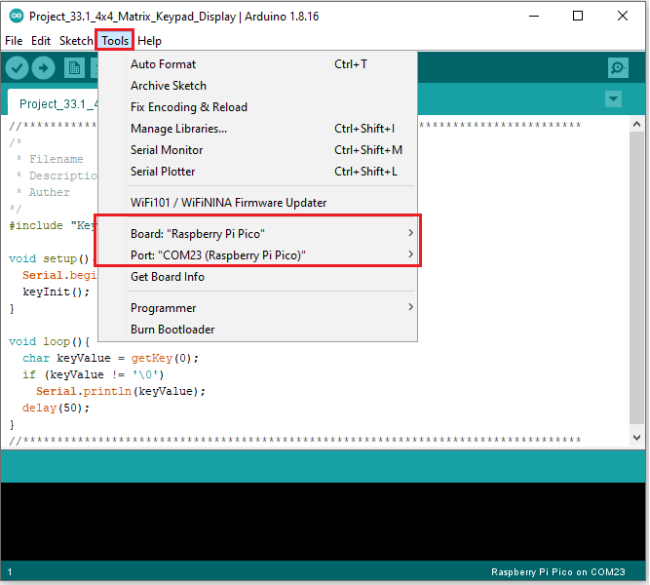This screenshot has height=585, width=650.
Task: Click the 'keyInit();' code line
Action: point(56,292)
